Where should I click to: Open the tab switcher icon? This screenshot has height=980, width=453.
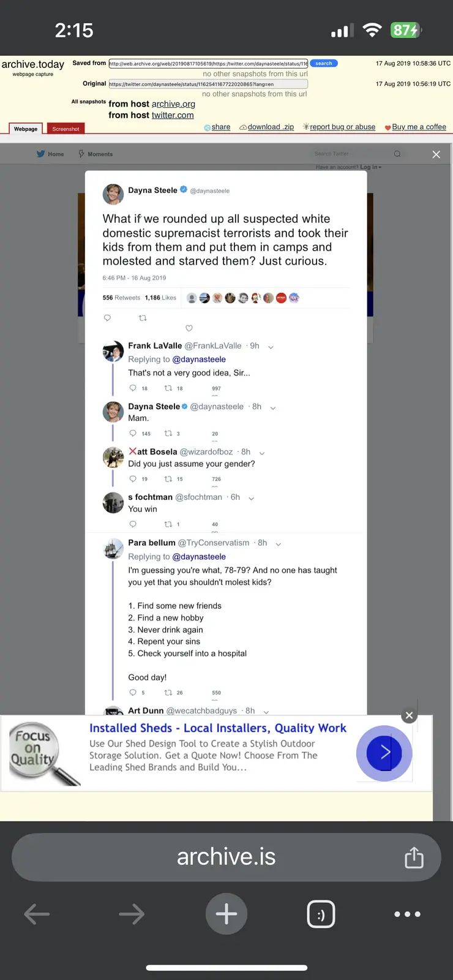click(x=321, y=914)
